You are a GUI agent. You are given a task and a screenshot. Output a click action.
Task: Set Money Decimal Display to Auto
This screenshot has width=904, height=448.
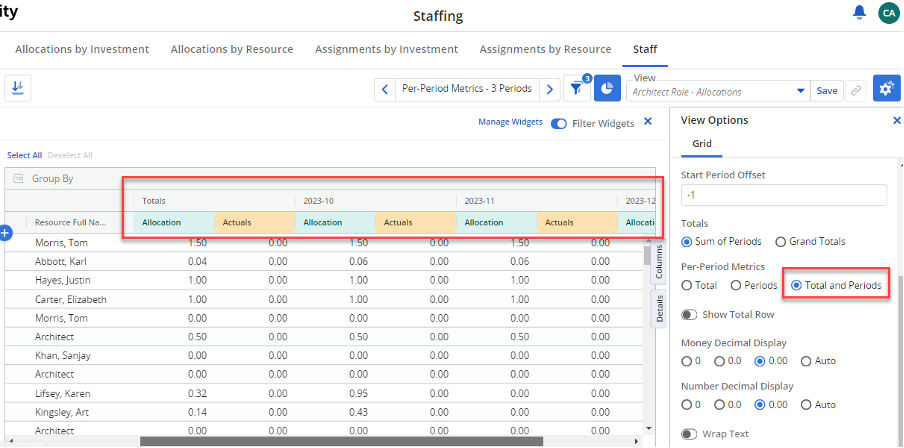pyautogui.click(x=806, y=361)
